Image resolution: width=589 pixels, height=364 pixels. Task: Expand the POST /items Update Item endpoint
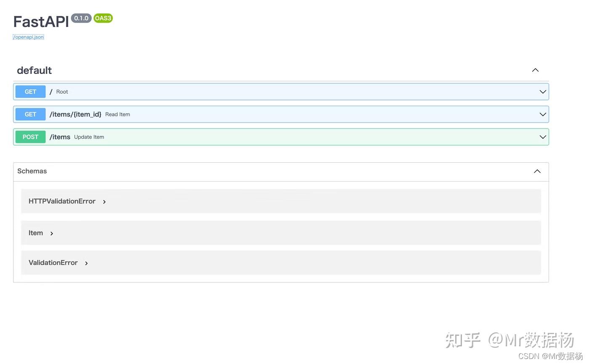click(542, 137)
